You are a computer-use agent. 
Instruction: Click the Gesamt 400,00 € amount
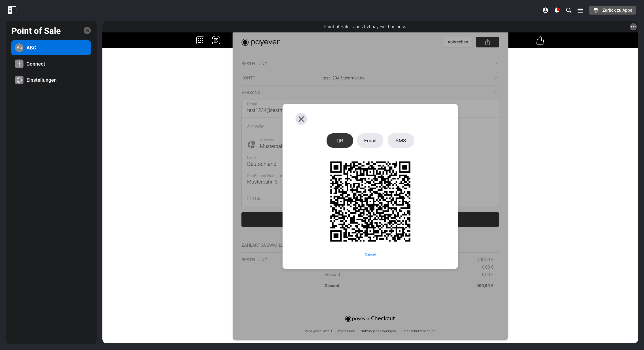(485, 286)
